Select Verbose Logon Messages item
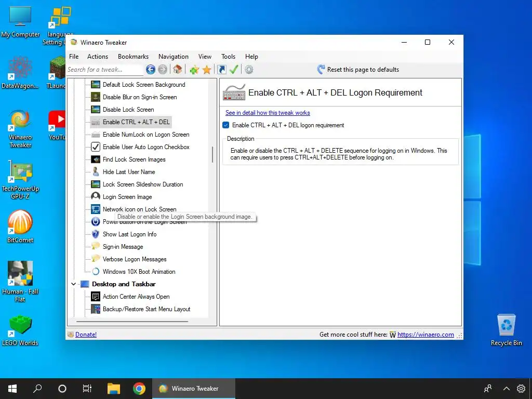532x399 pixels. click(135, 259)
